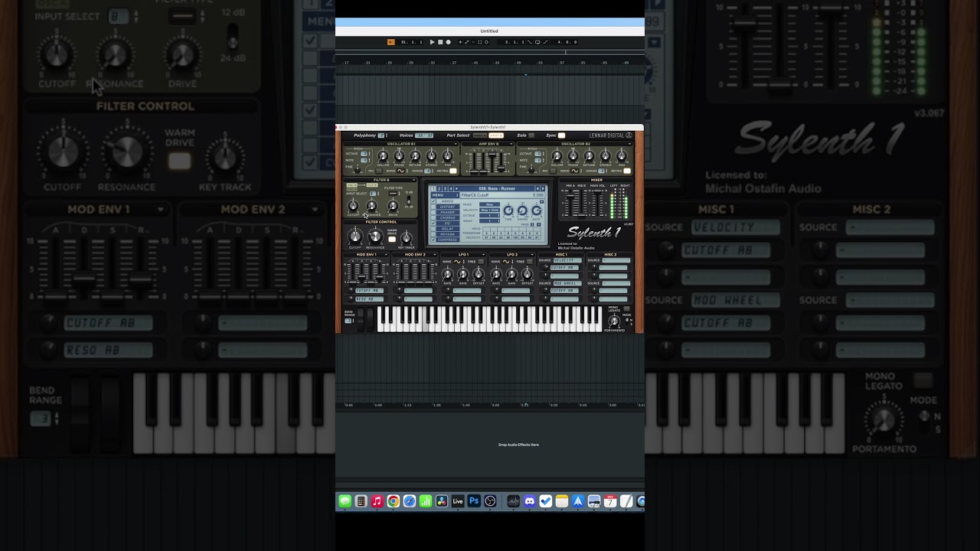Toggle Mono Legato switch
This screenshot has height=551, width=980.
(x=626, y=308)
